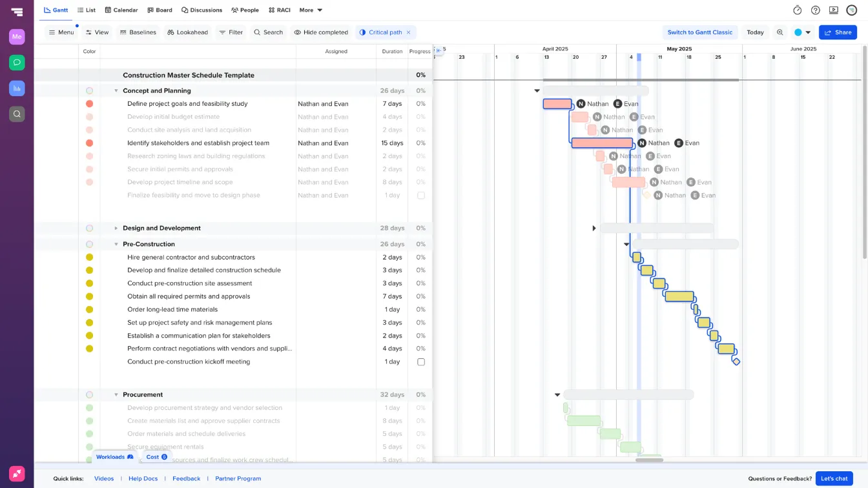Open the green chat icon in left sidebar
This screenshot has height=488, width=868.
click(x=17, y=63)
